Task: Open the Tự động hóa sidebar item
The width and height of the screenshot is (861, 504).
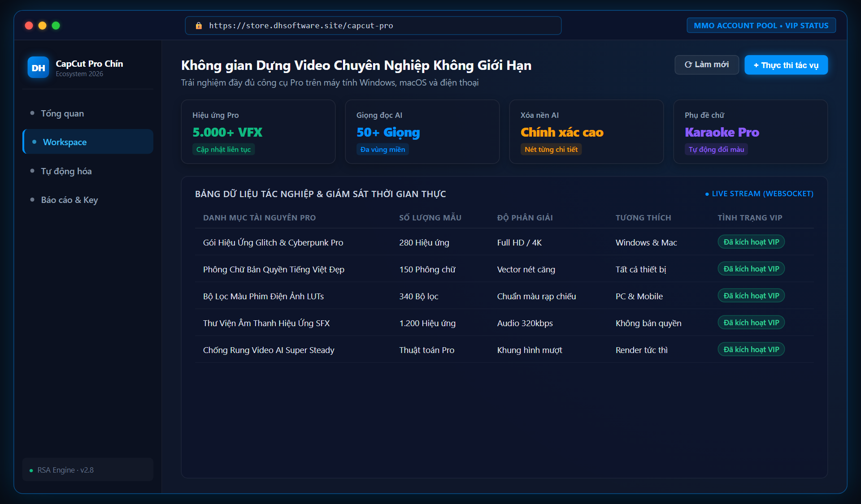Action: (88, 171)
